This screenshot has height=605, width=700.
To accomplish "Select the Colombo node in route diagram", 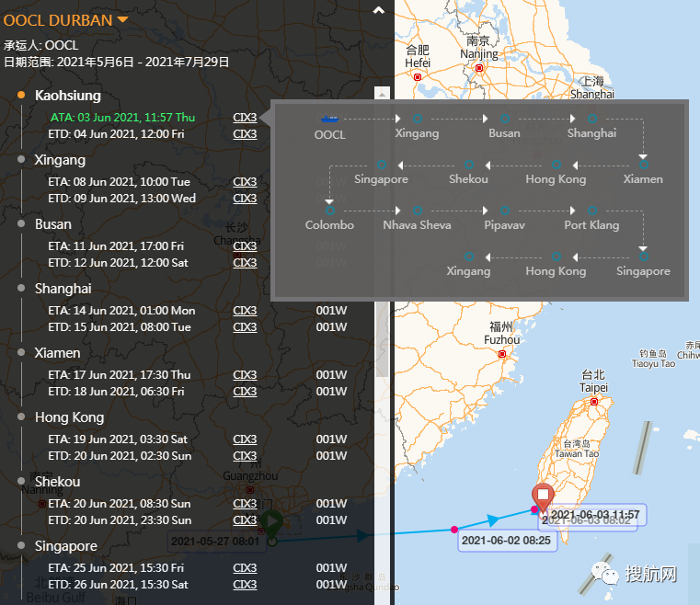I will [x=329, y=211].
